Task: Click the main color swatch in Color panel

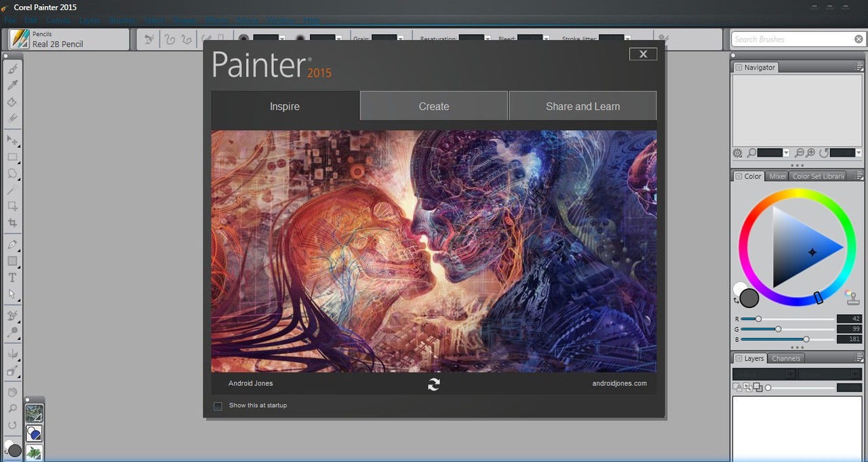Action: pyautogui.click(x=749, y=298)
